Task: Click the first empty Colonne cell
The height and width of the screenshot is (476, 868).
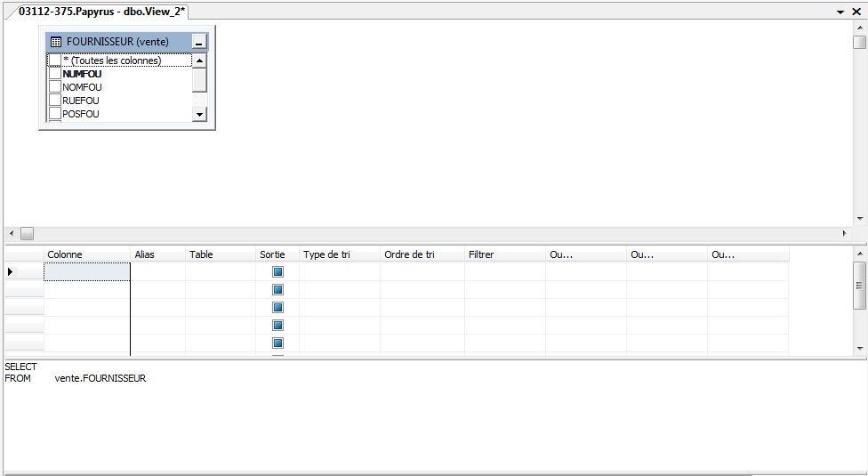Action: 87,272
